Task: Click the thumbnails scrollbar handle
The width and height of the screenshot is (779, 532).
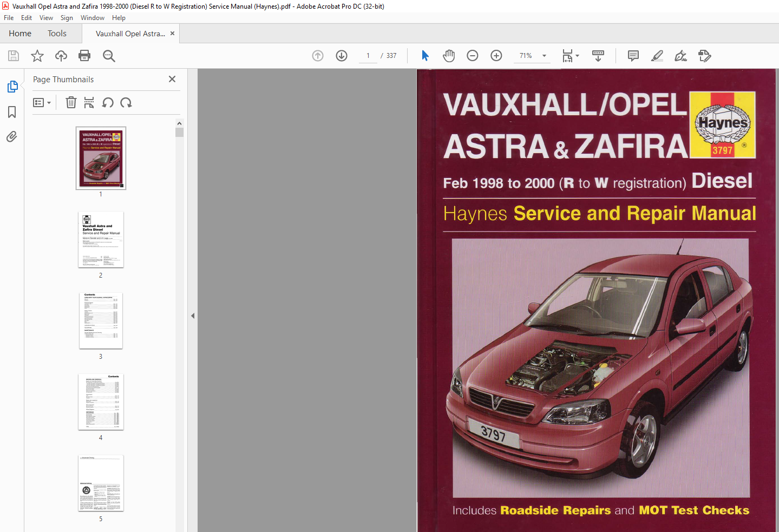Action: coord(179,133)
